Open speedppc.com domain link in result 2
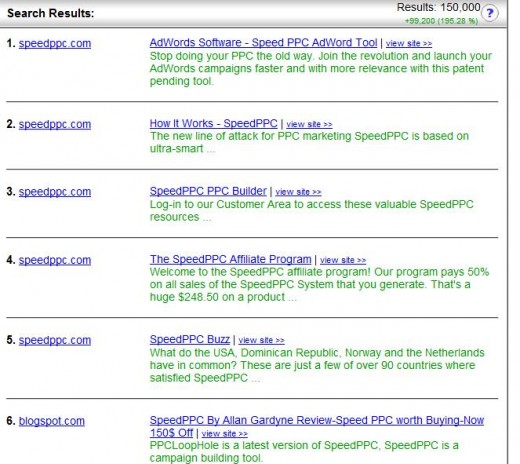 pos(55,124)
